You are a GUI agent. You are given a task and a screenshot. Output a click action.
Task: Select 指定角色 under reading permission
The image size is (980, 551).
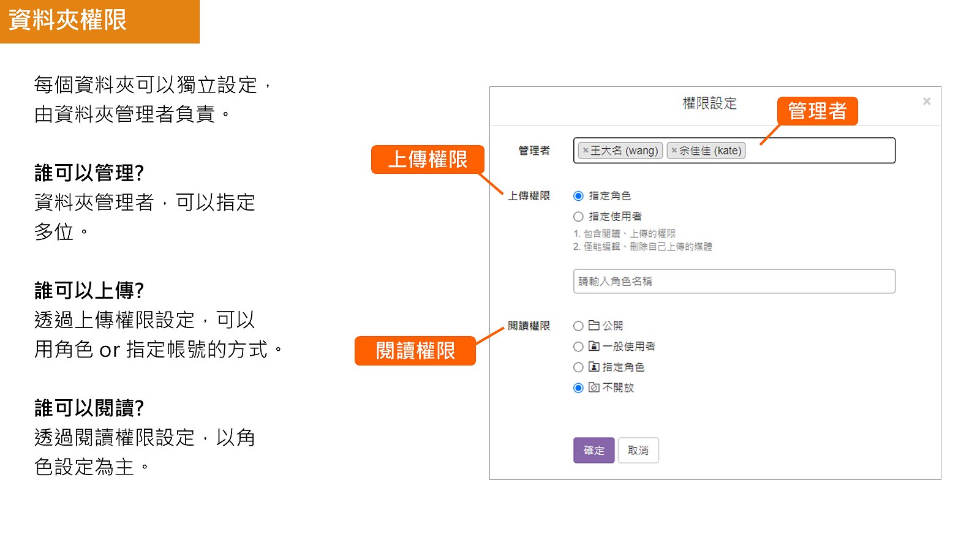(578, 367)
